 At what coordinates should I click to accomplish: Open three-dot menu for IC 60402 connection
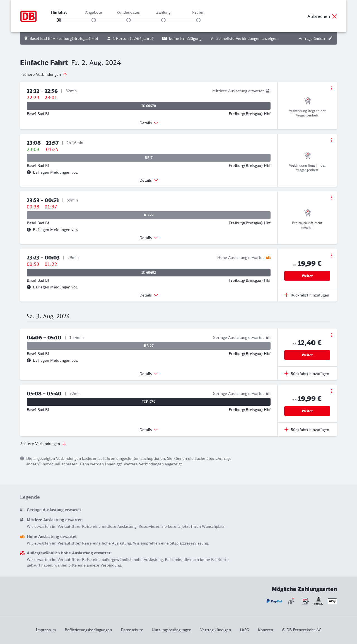click(x=332, y=256)
